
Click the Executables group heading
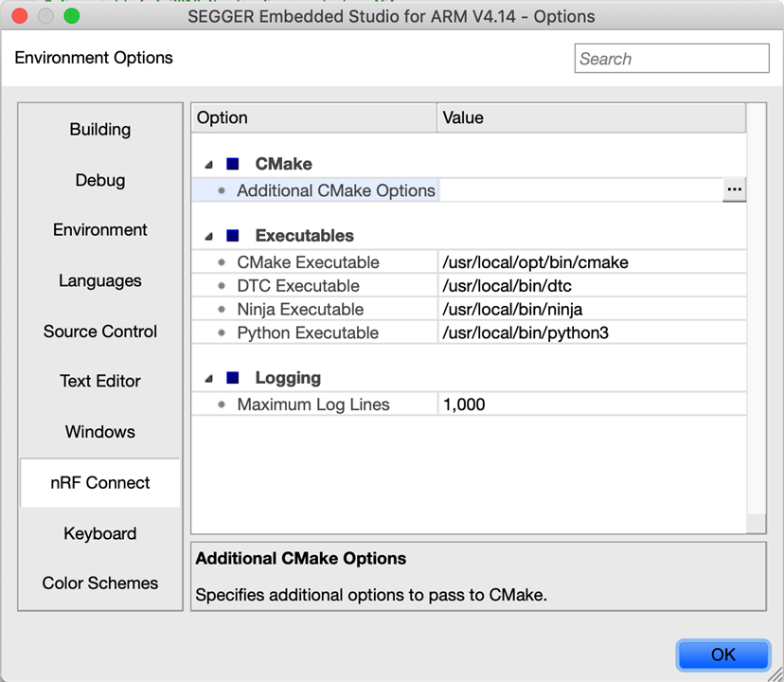click(305, 235)
